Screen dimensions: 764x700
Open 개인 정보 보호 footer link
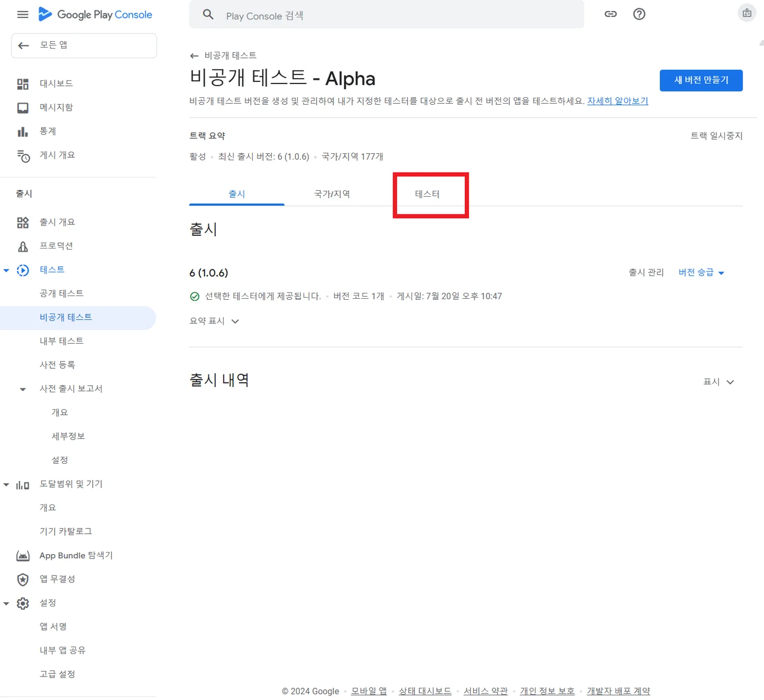[x=548, y=691]
